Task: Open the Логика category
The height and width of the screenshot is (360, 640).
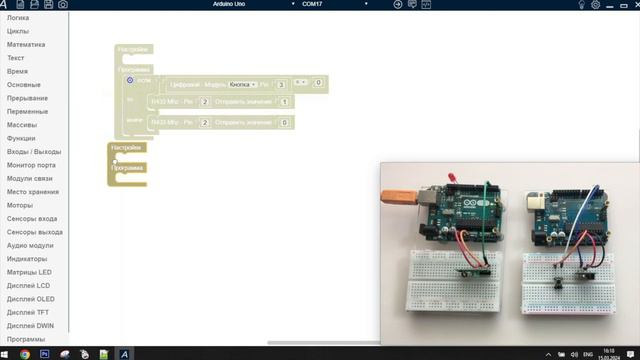Action: click(x=18, y=18)
